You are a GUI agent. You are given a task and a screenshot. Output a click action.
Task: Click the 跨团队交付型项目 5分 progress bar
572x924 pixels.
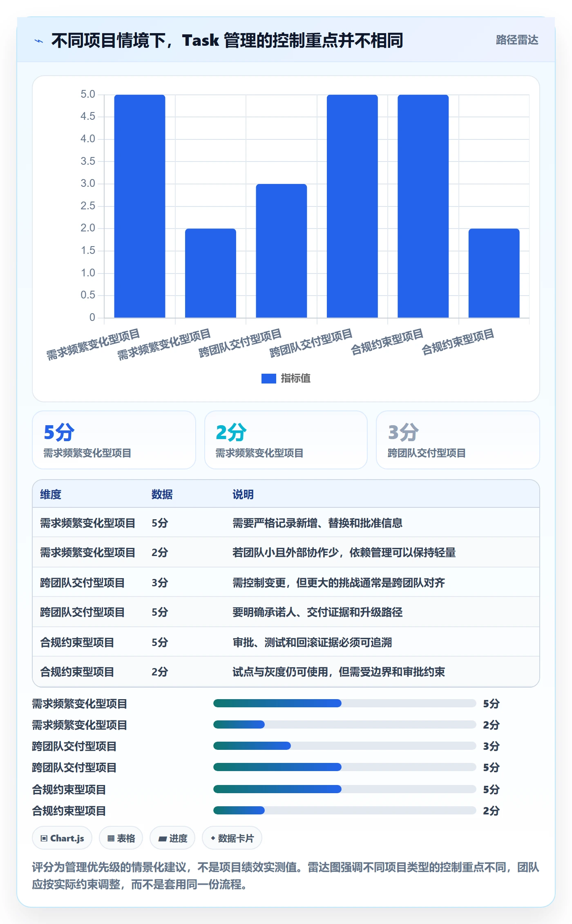pyautogui.click(x=344, y=767)
